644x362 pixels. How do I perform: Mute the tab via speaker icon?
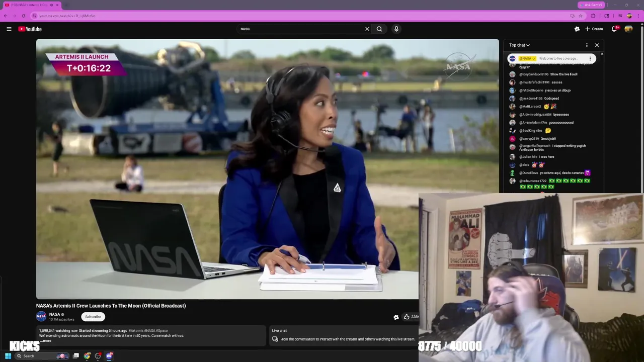coord(51,5)
